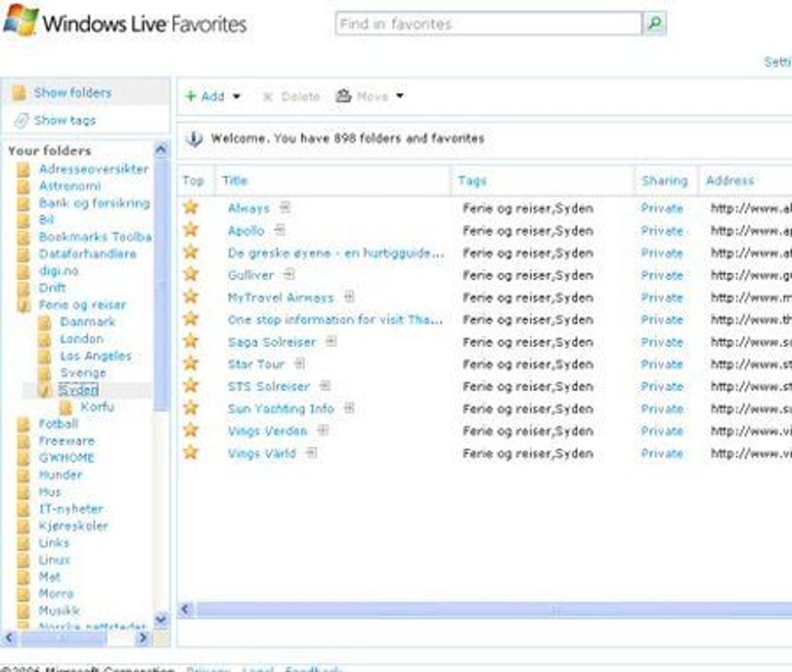Click the new-window icon next to Apollo
The image size is (792, 672).
(280, 230)
